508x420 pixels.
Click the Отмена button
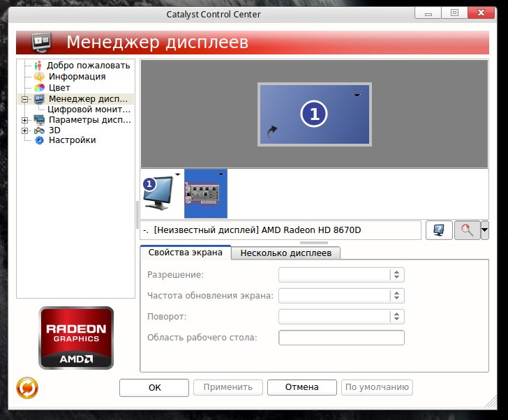tap(302, 387)
